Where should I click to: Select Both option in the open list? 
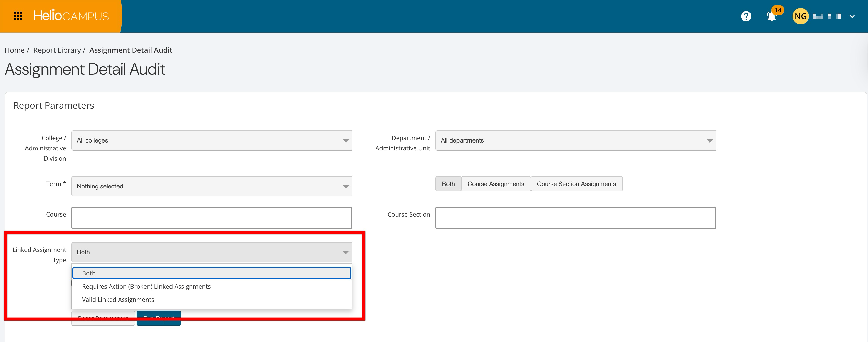click(x=212, y=273)
